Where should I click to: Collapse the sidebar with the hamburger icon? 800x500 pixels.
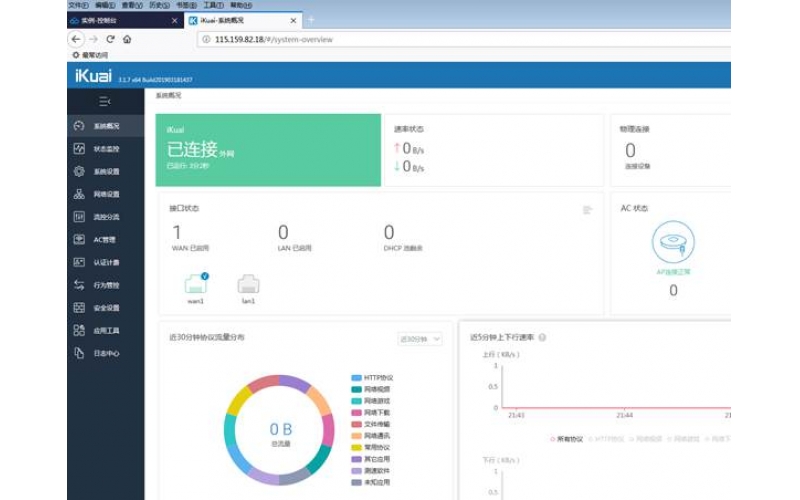point(105,102)
